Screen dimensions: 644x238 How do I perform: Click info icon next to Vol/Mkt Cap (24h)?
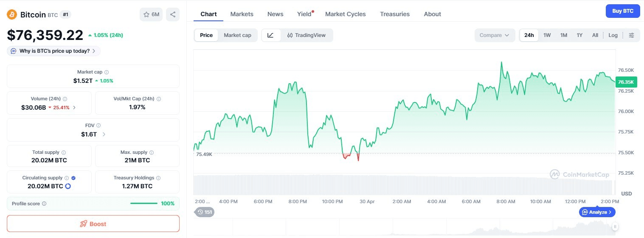point(159,99)
